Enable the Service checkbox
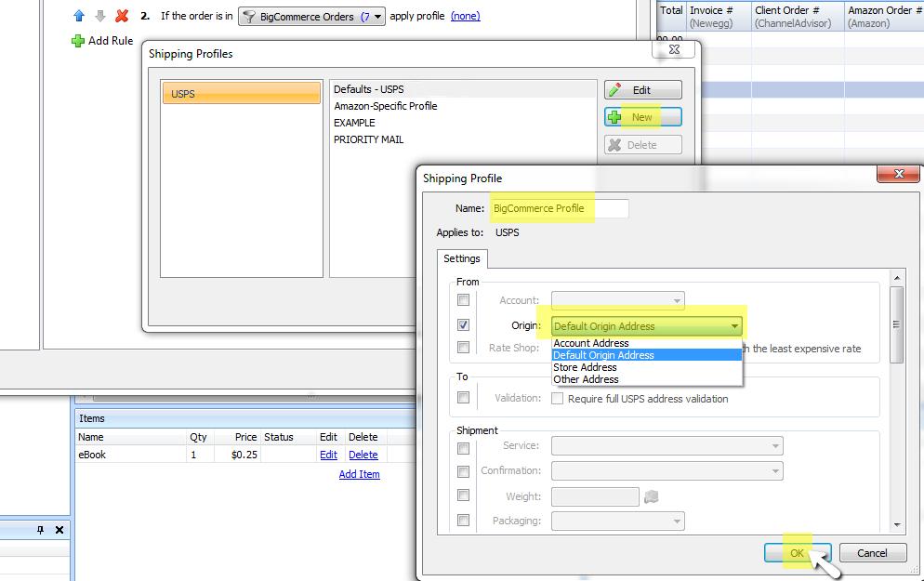 click(x=463, y=448)
